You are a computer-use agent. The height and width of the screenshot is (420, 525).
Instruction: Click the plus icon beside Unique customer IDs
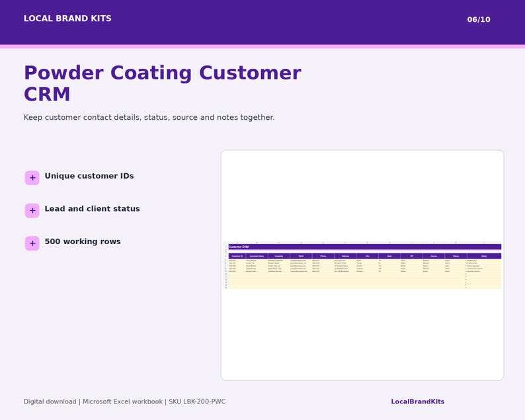32,178
